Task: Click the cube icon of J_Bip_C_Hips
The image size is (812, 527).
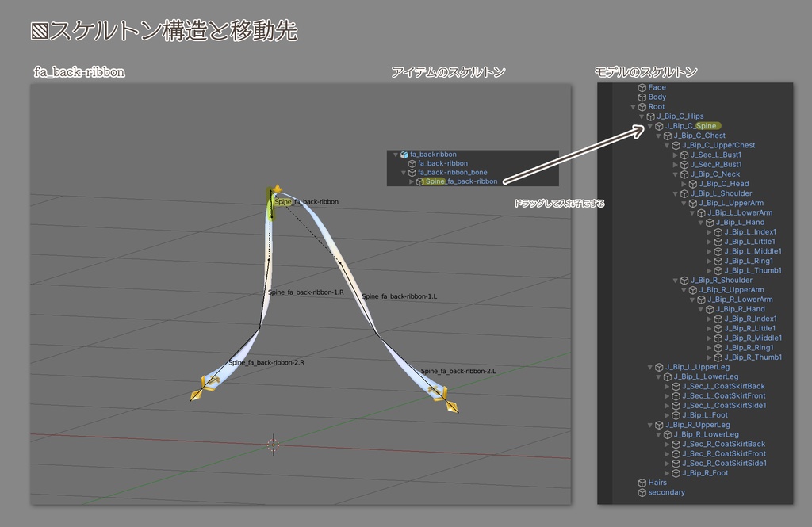Action: click(x=651, y=116)
